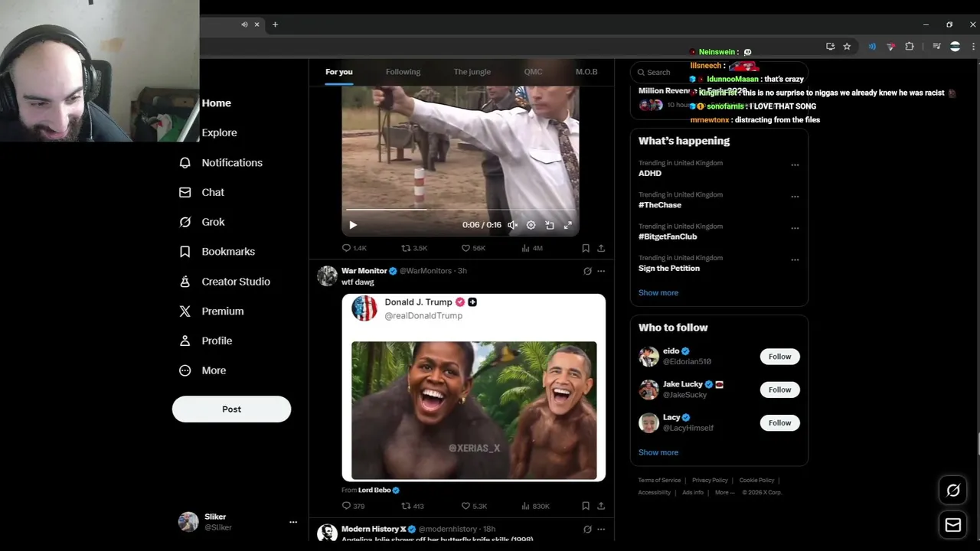Screen dimensions: 980x551
Task: Open a new browser tab
Action: pyautogui.click(x=275, y=24)
